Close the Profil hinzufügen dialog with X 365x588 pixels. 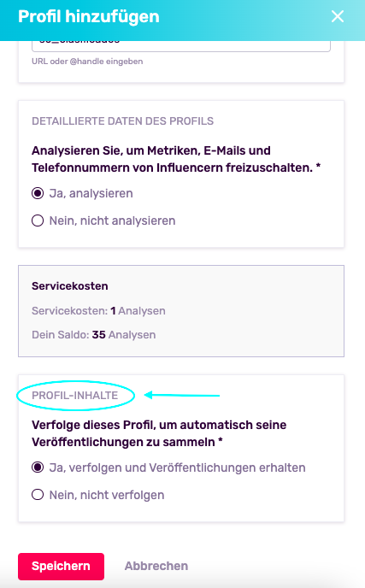[x=338, y=16]
